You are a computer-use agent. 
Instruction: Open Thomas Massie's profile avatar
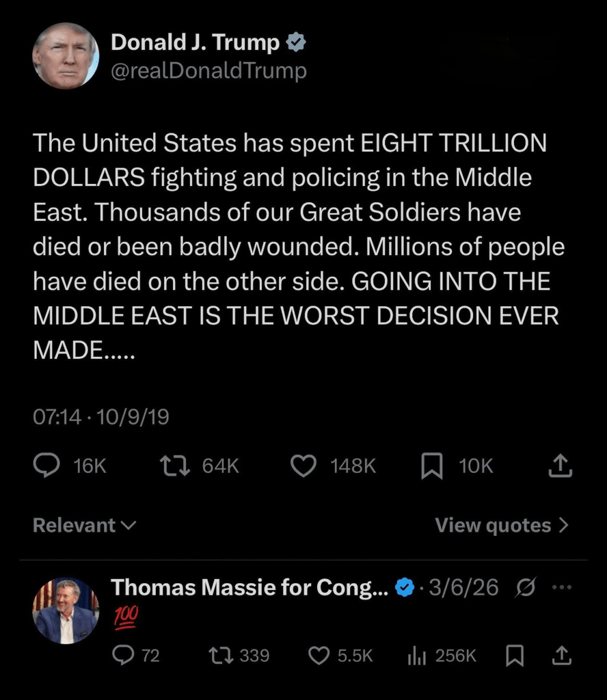(66, 611)
